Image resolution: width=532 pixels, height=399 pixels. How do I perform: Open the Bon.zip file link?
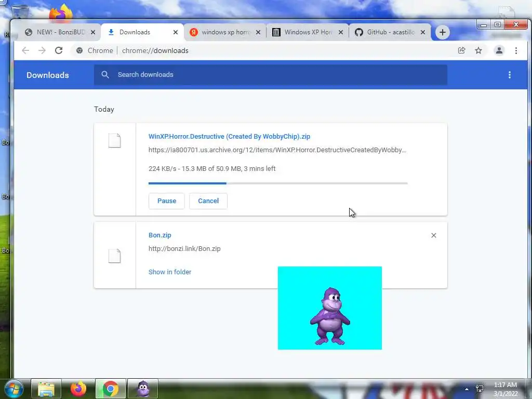160,235
